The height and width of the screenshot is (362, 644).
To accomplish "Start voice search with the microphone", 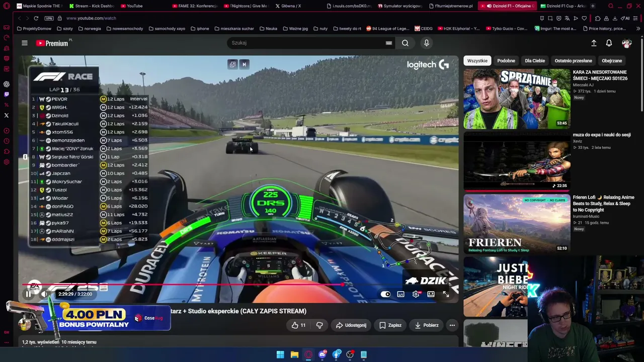I will [426, 43].
